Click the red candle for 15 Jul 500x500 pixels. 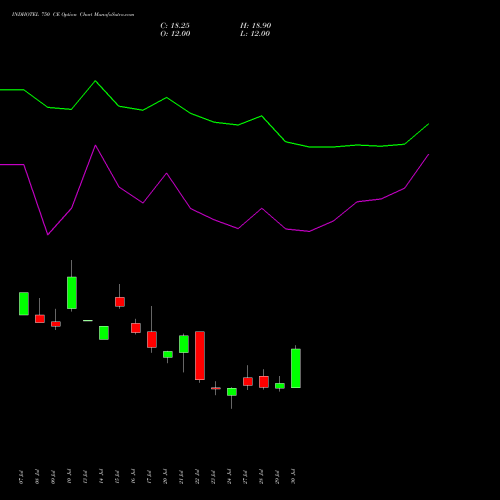[x=120, y=302]
